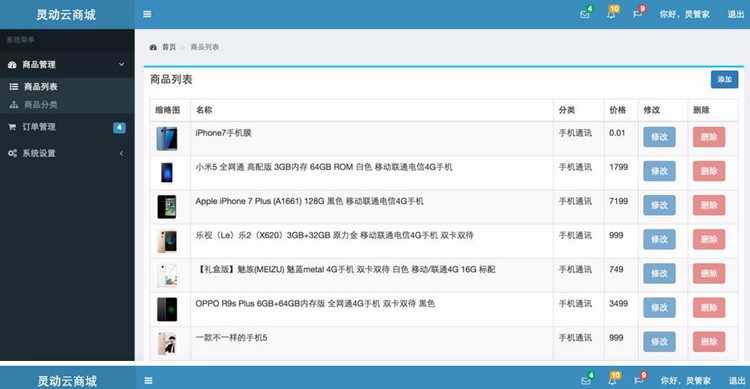Click 修改 for iPhone7手机膜
Image resolution: width=750 pixels, height=389 pixels.
click(659, 137)
